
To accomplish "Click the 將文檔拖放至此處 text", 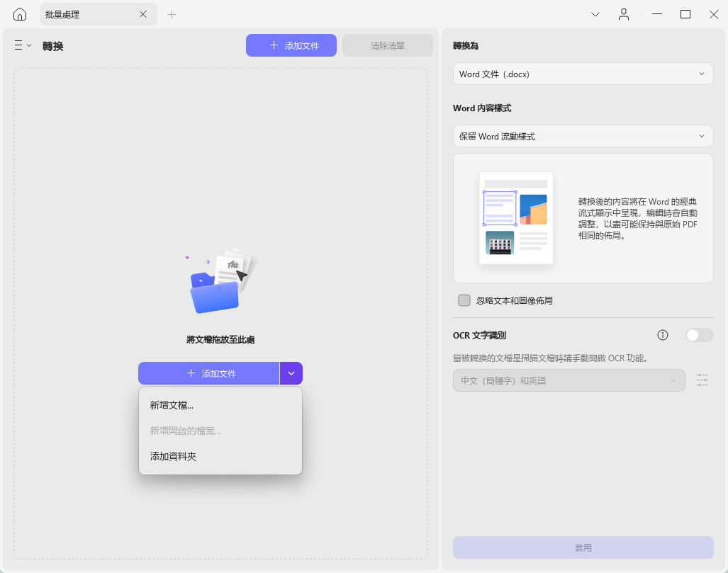I will coord(220,340).
